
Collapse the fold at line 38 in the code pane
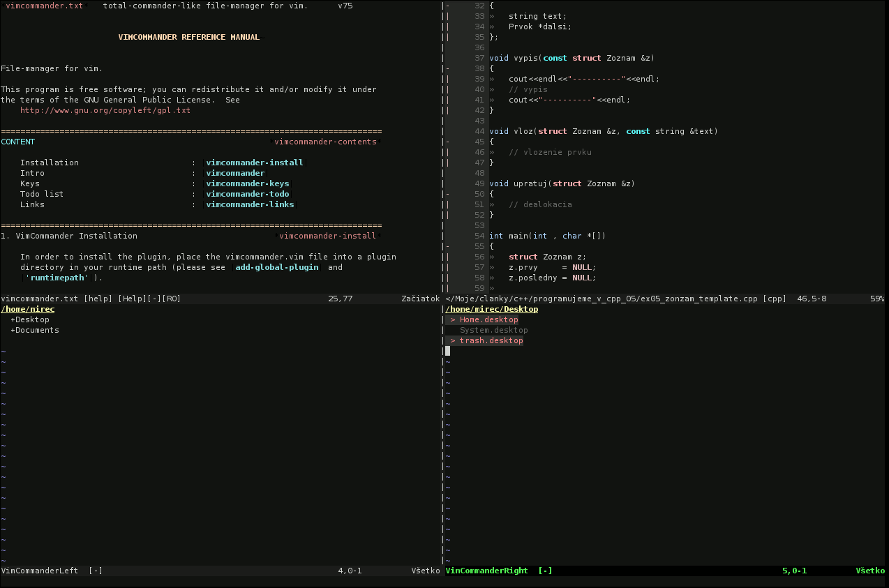click(447, 68)
